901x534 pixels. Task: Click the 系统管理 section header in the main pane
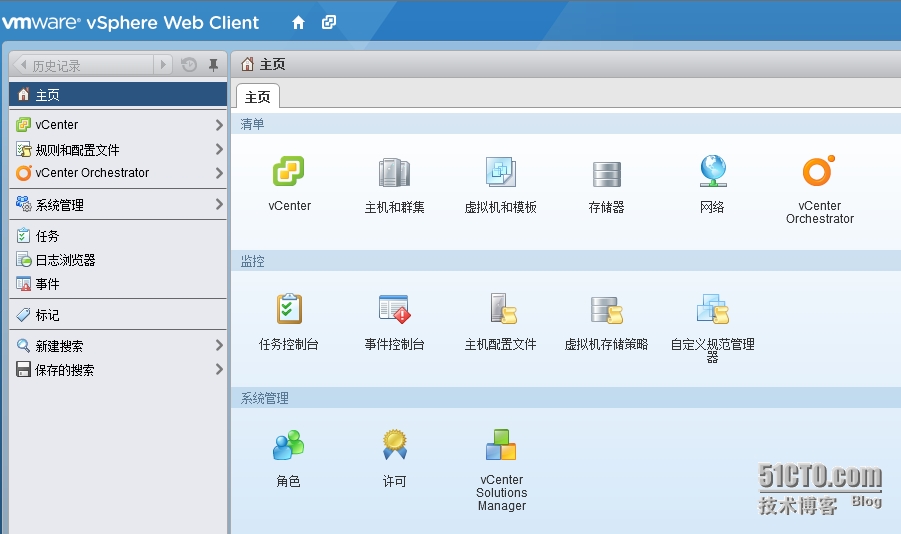pos(566,398)
